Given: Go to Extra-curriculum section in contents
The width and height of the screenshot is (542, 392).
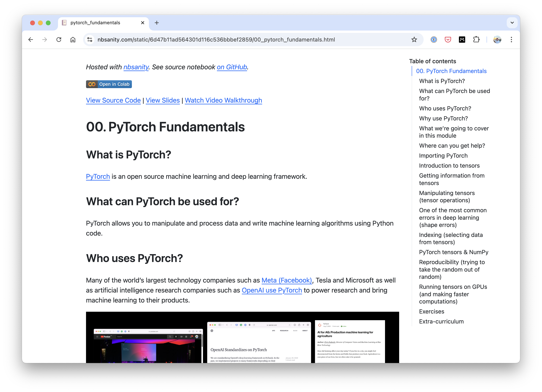Looking at the screenshot, I should click(441, 322).
